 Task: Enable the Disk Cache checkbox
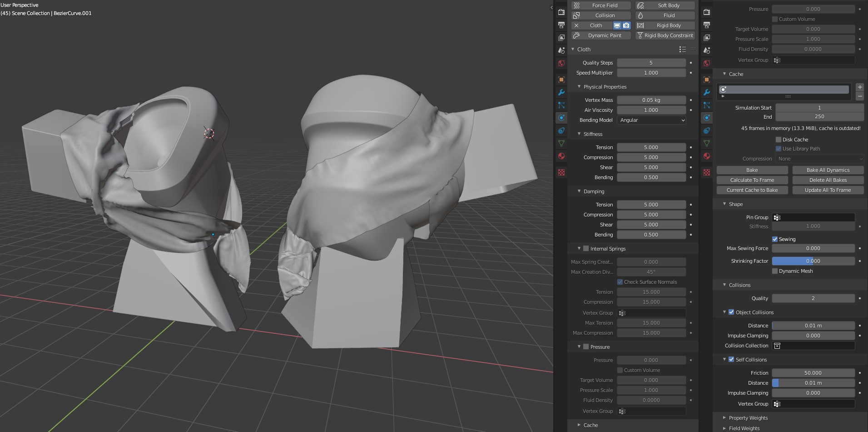coord(779,140)
